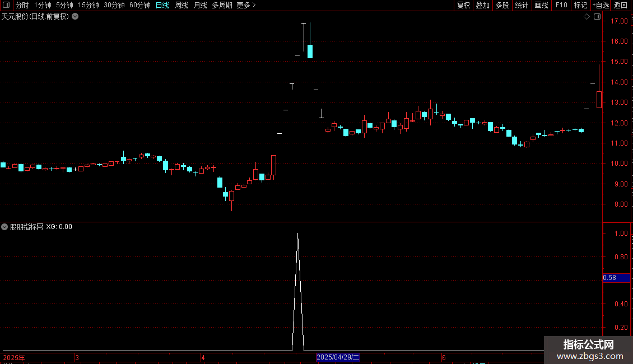Switch to 分时 intraday view

[x=22, y=5]
